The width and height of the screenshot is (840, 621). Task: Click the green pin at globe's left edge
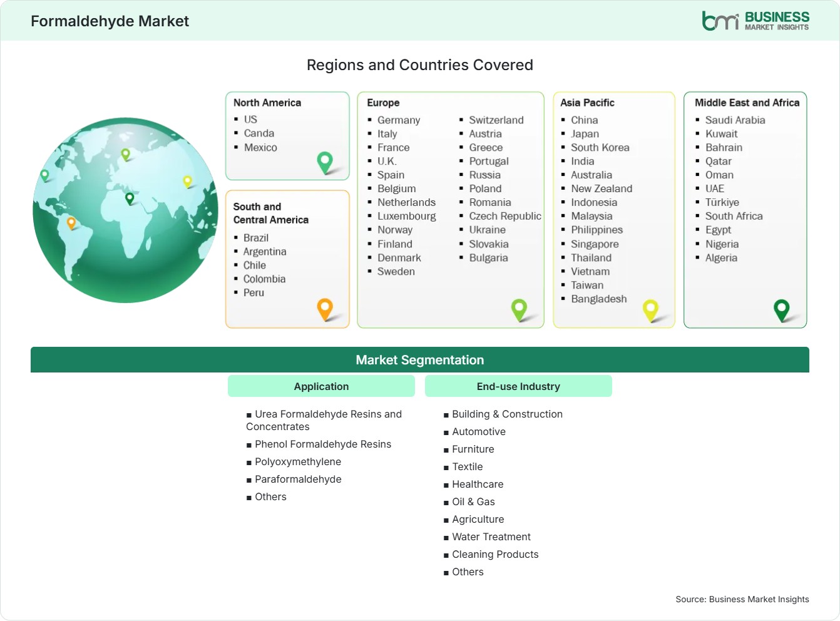[44, 175]
